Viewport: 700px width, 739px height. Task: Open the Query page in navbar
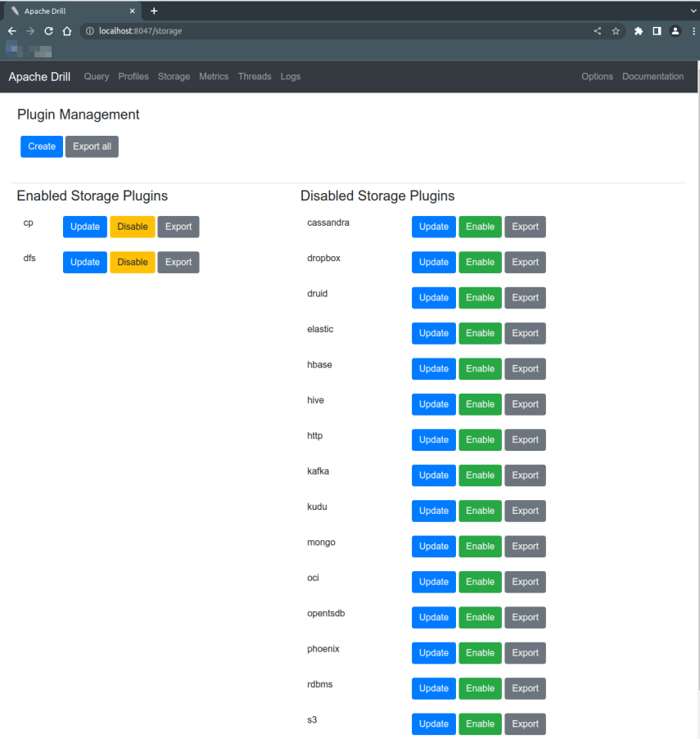(x=97, y=76)
